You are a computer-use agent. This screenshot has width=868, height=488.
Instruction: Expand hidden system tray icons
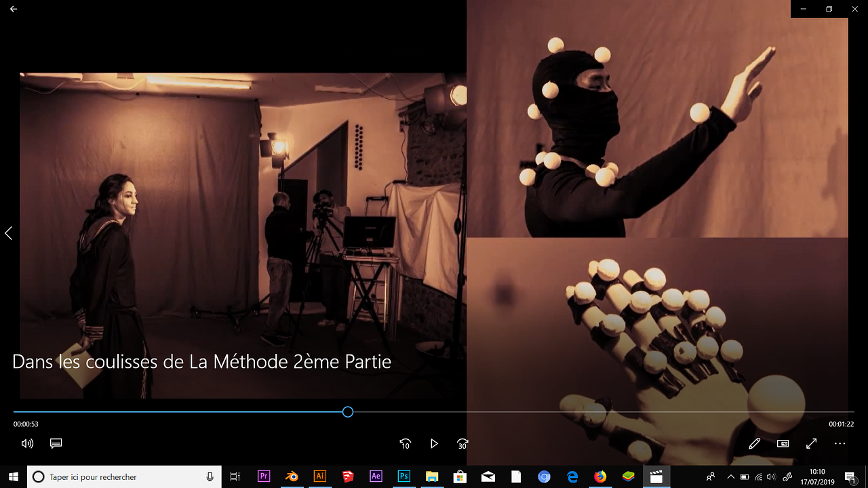[x=730, y=476]
